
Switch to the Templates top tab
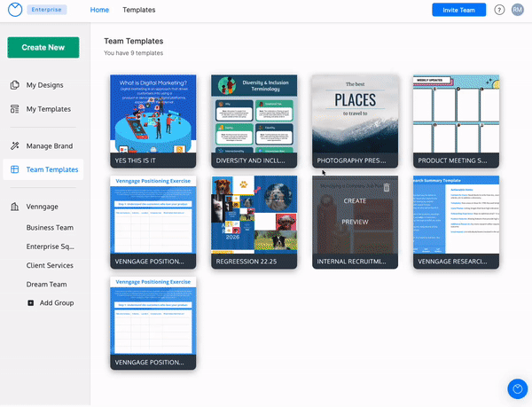click(x=138, y=10)
